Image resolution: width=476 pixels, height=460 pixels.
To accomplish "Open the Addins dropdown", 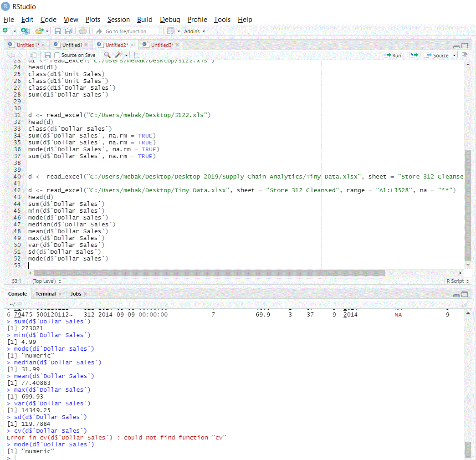I will [191, 31].
